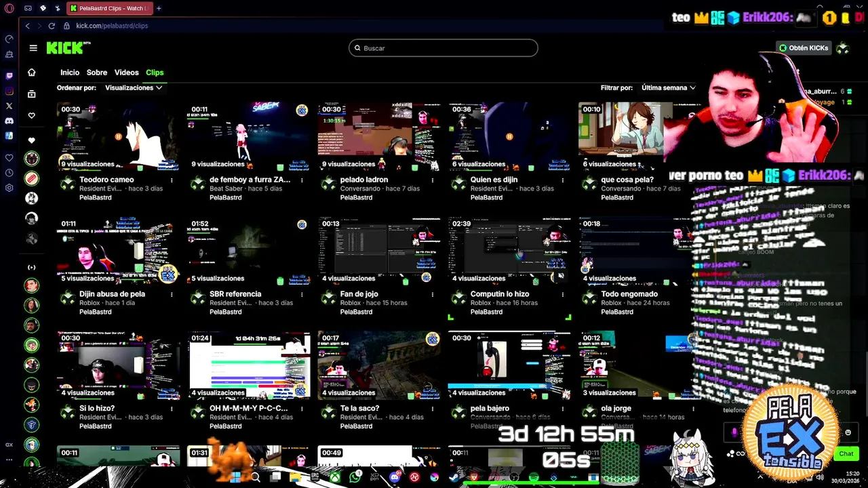Screen dimensions: 868x488
Task: Open the GX Corner tab icon
Action: (x=28, y=8)
